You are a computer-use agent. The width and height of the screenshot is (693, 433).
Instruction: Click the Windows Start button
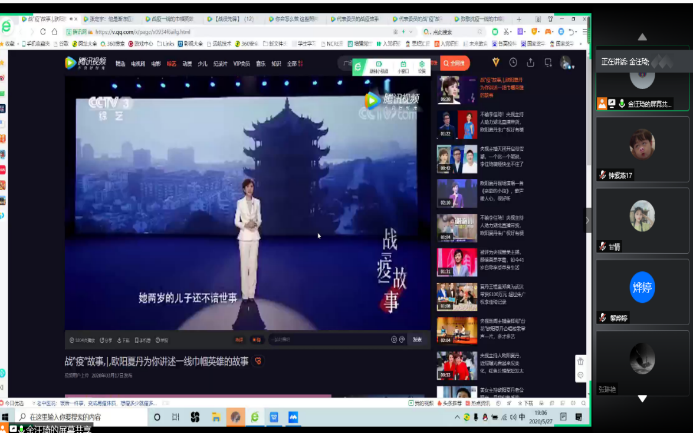8,416
